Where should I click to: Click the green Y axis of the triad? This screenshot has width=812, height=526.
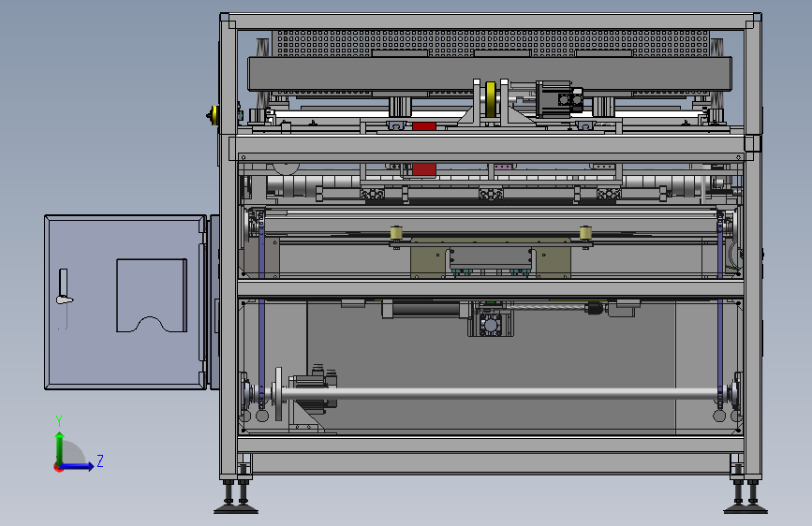tap(60, 447)
